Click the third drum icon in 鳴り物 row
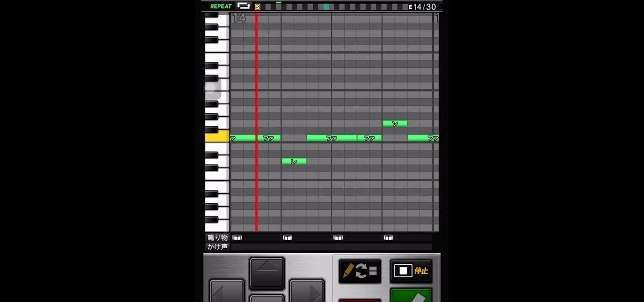The width and height of the screenshot is (644, 302). coord(338,238)
